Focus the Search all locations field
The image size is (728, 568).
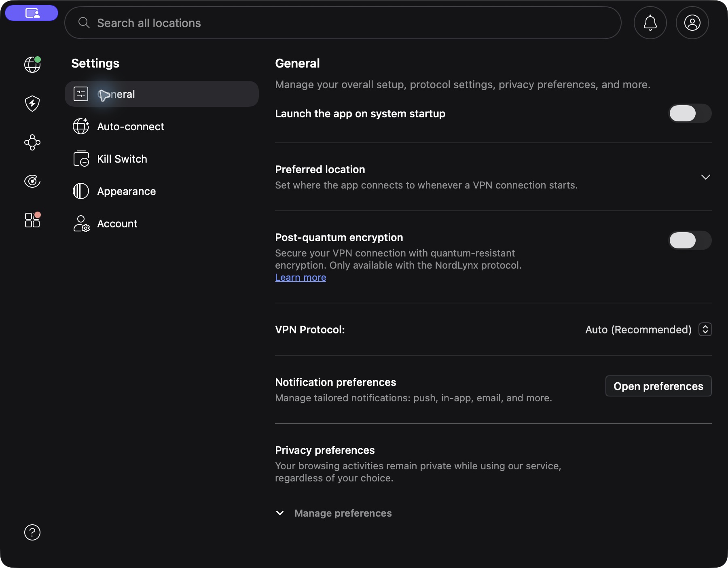tap(343, 23)
